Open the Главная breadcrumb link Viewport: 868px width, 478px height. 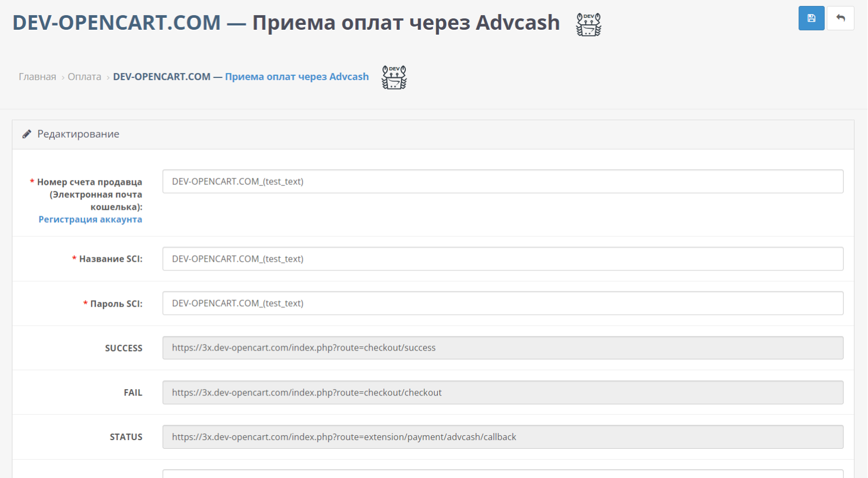coord(37,77)
